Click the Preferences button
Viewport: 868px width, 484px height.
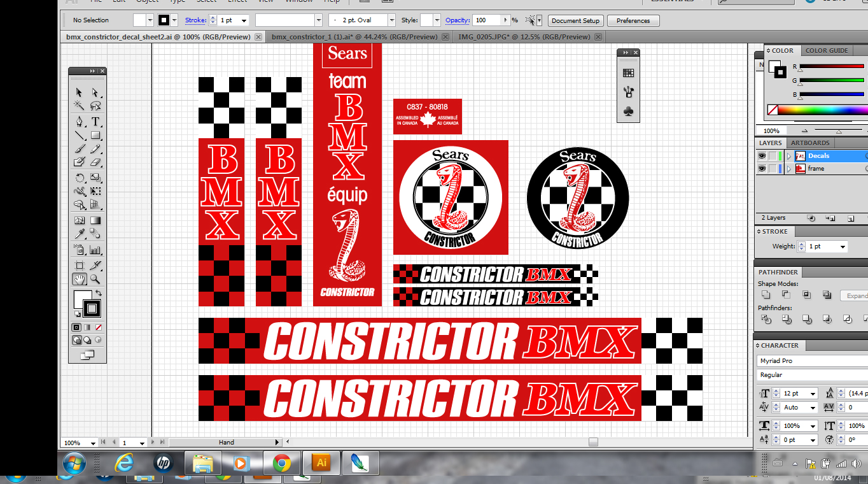pyautogui.click(x=633, y=20)
